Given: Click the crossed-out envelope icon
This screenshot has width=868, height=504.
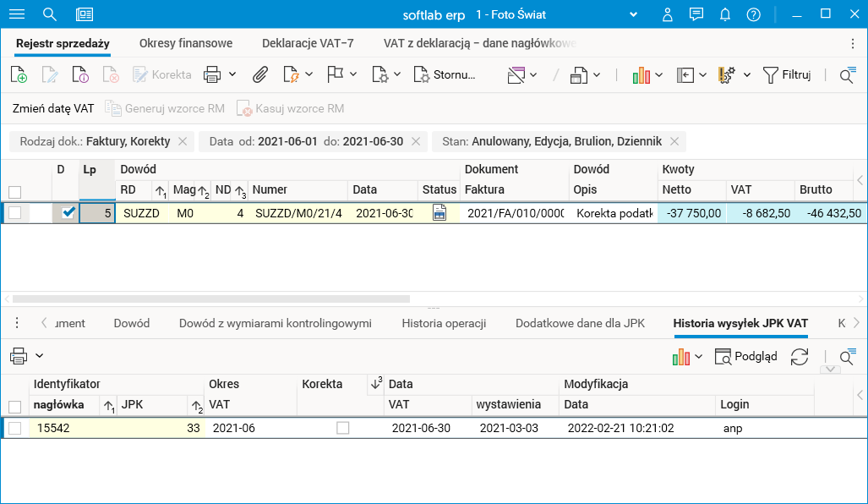Looking at the screenshot, I should pos(516,74).
